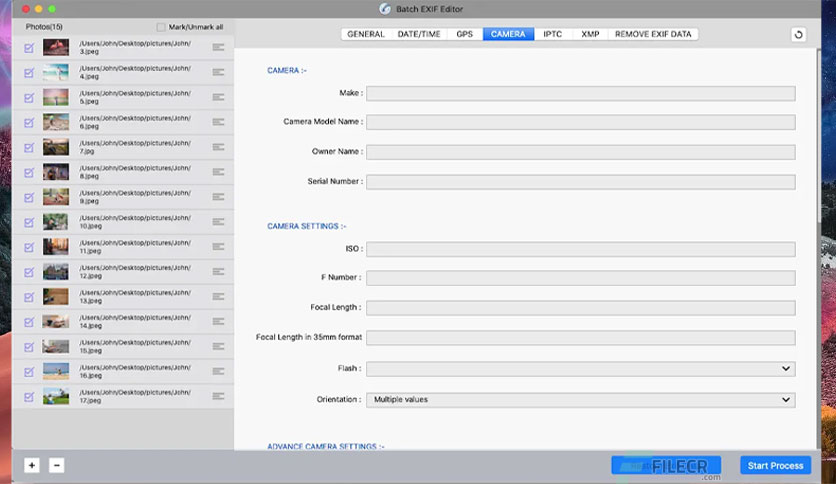This screenshot has height=484, width=836.
Task: Select file path text of 9.jpeg
Action: (x=135, y=197)
